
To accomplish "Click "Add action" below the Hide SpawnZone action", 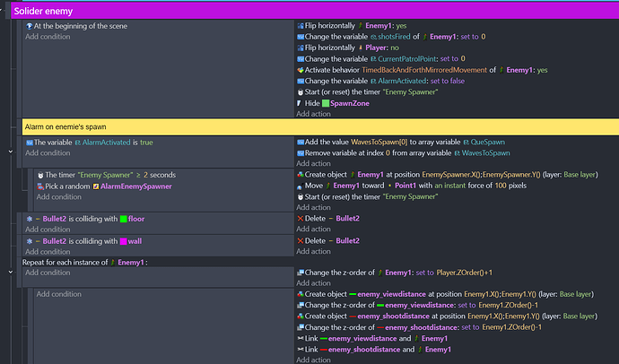I will [314, 115].
